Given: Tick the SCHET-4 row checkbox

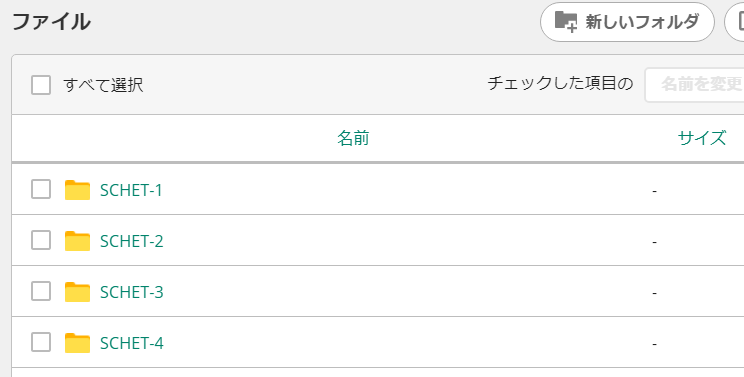Looking at the screenshot, I should coord(41,342).
